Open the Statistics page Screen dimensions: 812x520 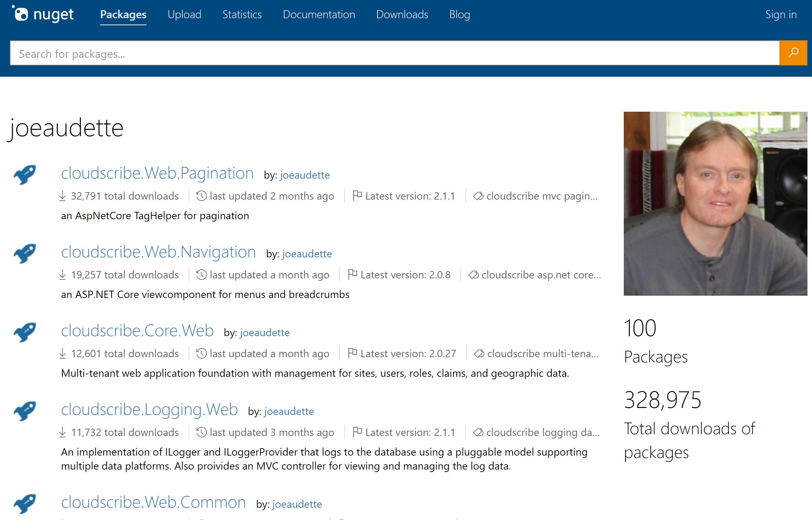coord(242,14)
